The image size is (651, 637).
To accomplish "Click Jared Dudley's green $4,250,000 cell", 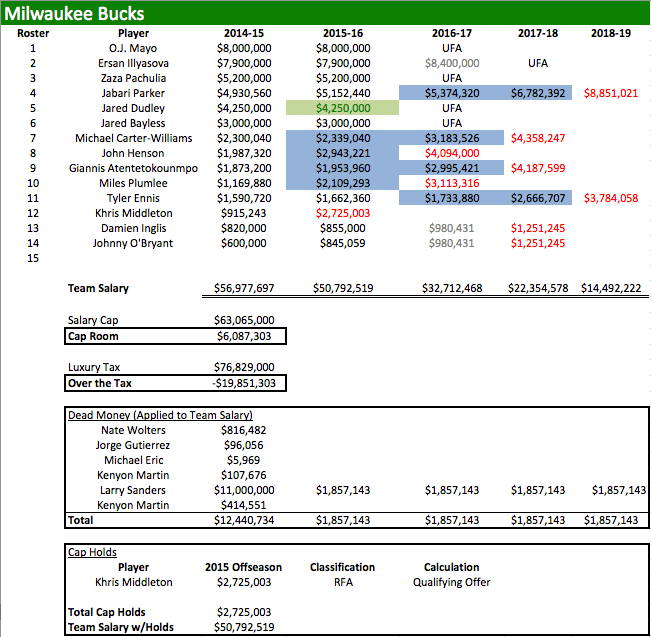I will [343, 108].
